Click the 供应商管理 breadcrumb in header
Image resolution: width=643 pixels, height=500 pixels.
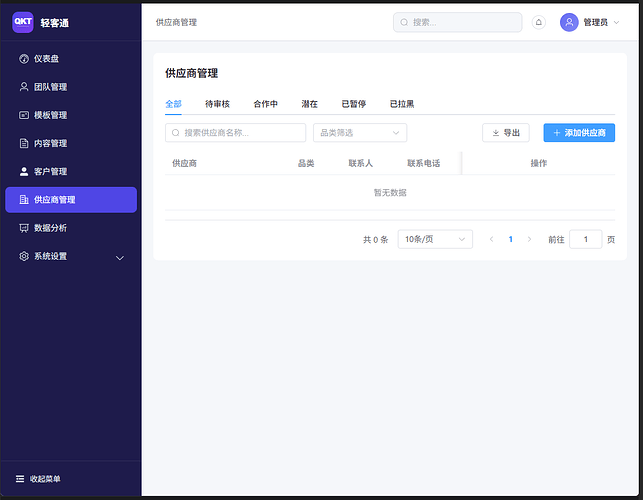(176, 22)
